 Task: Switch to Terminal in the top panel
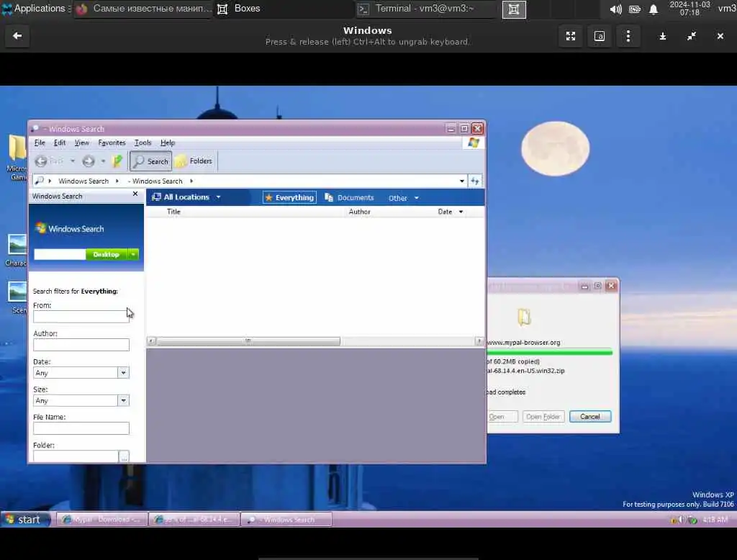[424, 9]
